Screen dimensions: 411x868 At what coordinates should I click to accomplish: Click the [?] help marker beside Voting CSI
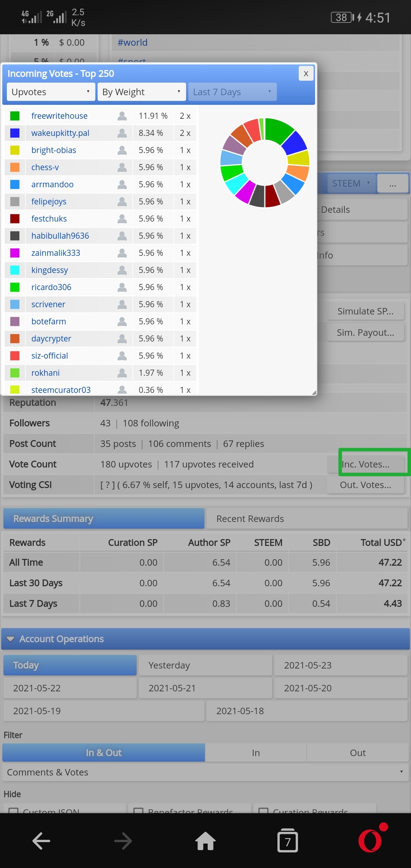tap(107, 485)
